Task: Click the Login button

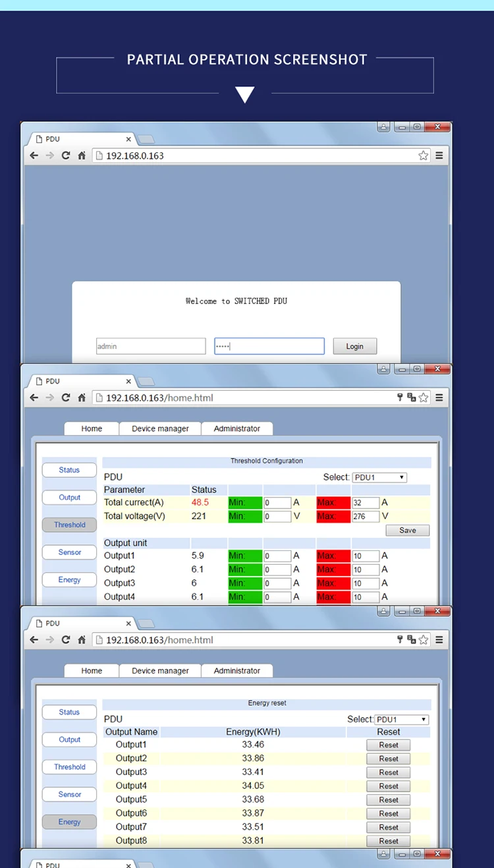Action: (355, 346)
